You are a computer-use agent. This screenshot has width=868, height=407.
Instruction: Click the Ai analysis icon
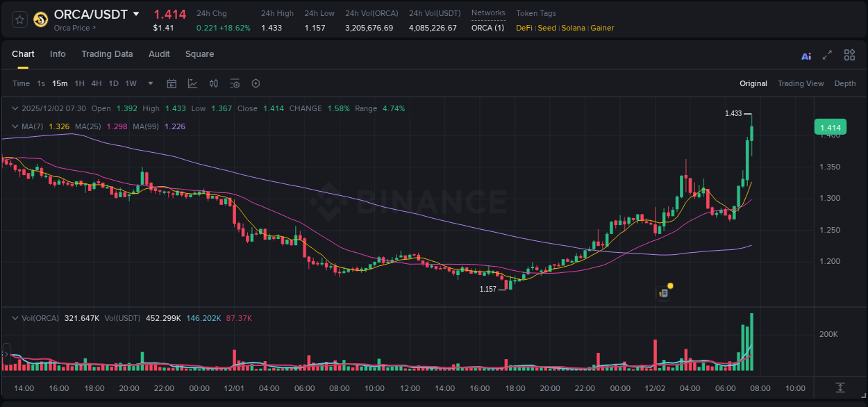pyautogui.click(x=806, y=55)
